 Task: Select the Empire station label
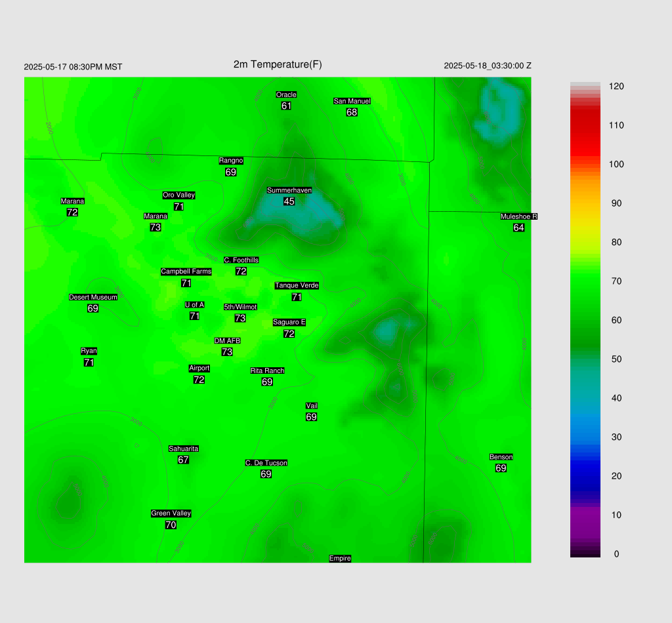[x=340, y=558]
